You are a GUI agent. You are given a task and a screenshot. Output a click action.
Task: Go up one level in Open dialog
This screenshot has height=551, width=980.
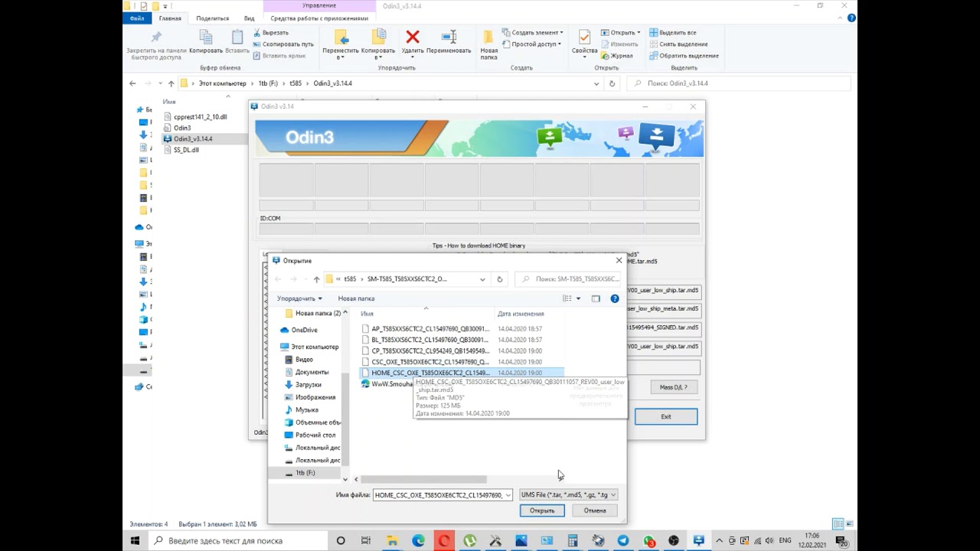[x=316, y=279]
